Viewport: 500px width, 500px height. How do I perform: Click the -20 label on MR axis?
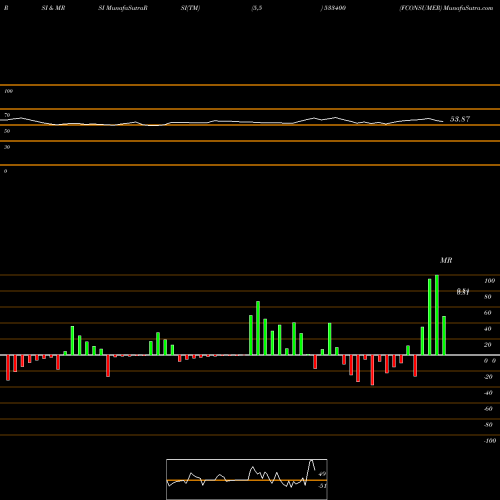(488, 377)
